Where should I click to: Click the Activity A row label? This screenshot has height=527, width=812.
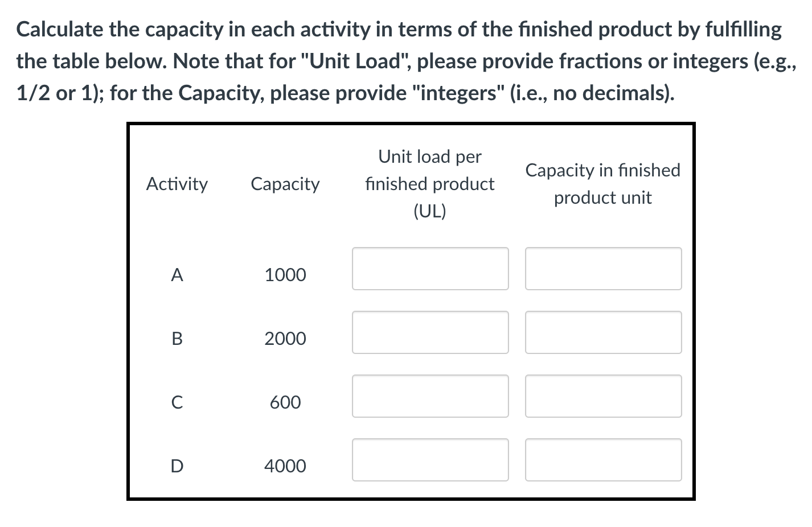[177, 274]
